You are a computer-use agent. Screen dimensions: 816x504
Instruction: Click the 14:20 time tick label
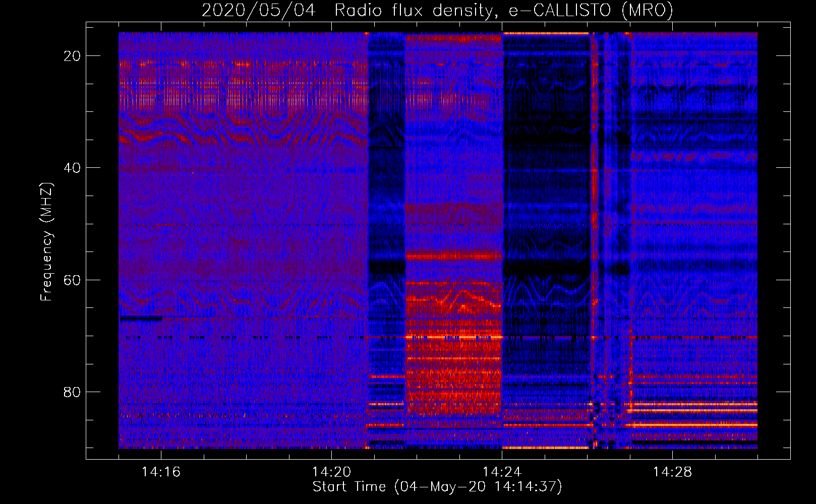[x=331, y=472]
